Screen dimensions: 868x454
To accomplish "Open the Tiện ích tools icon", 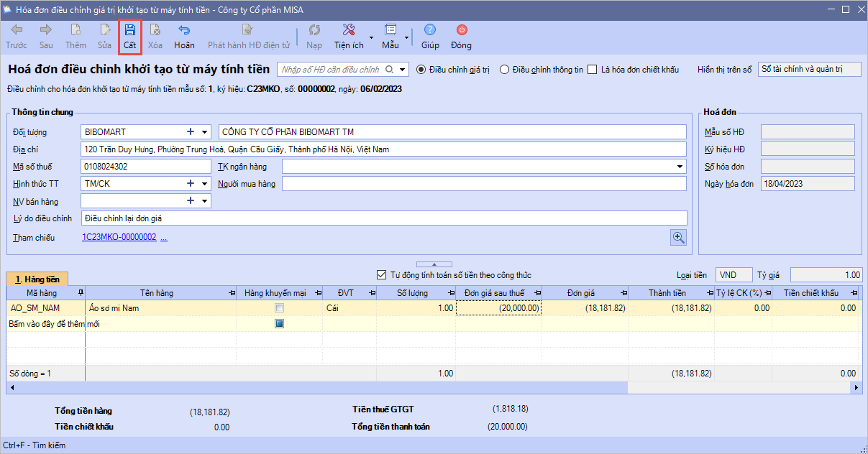I will [x=349, y=31].
